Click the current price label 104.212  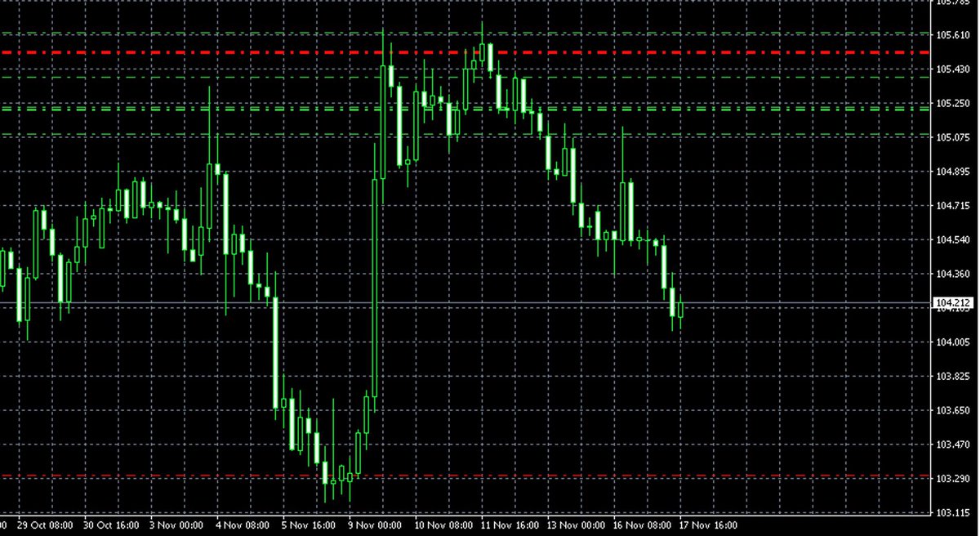[x=953, y=302]
